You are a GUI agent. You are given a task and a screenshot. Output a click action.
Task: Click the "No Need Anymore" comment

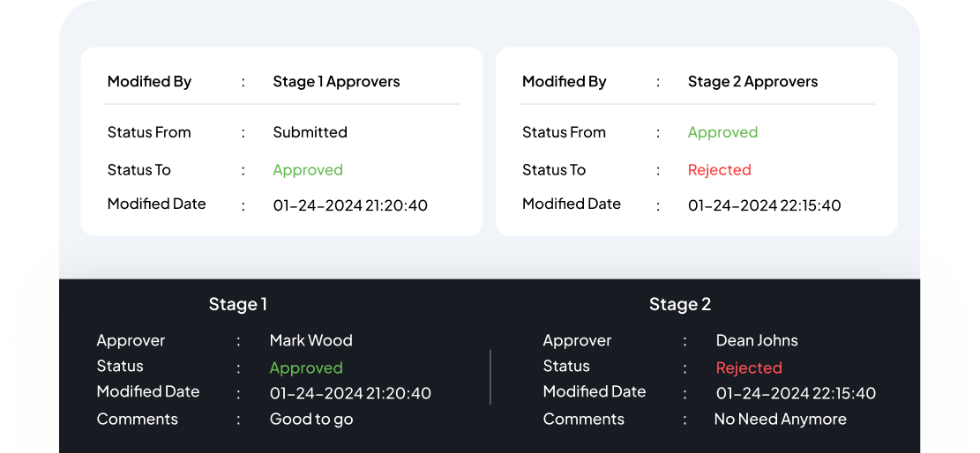pos(780,420)
